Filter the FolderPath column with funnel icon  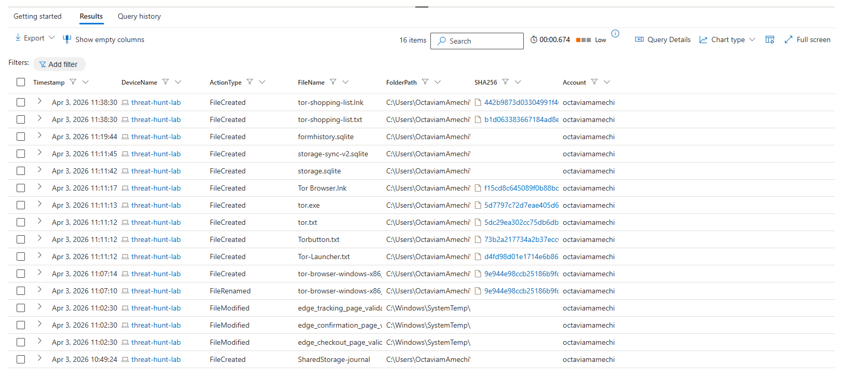pos(425,82)
